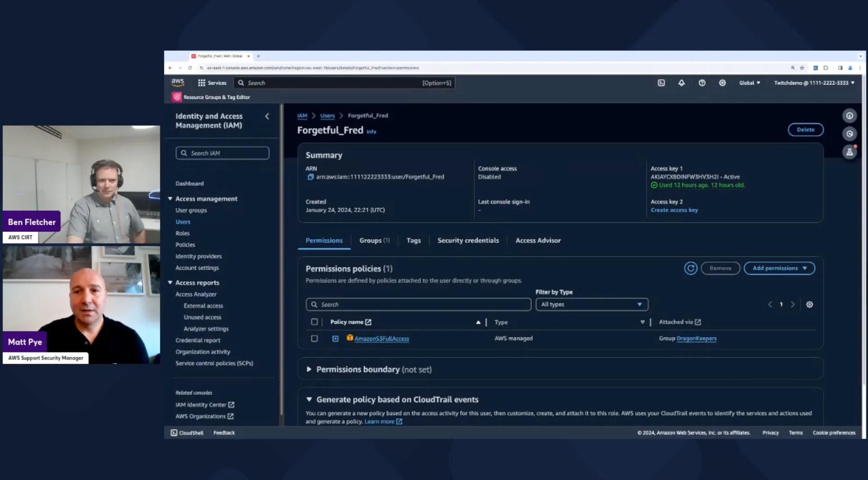
Task: Select all policies checkbox in header
Action: point(314,322)
